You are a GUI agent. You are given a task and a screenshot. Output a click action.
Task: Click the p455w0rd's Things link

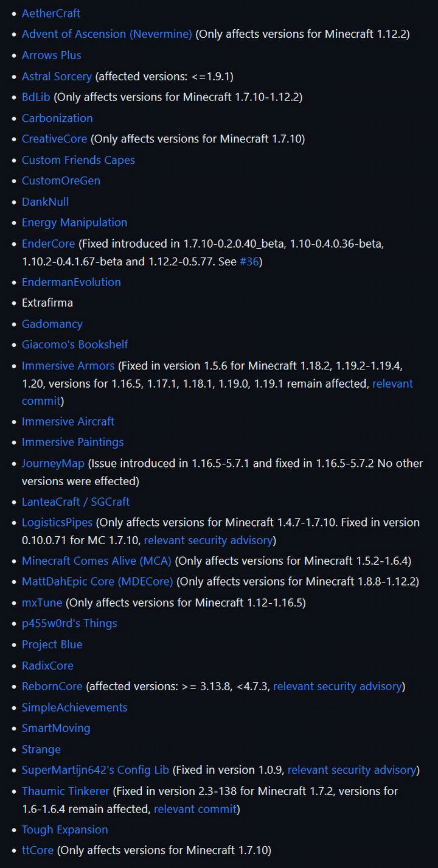coord(69,623)
